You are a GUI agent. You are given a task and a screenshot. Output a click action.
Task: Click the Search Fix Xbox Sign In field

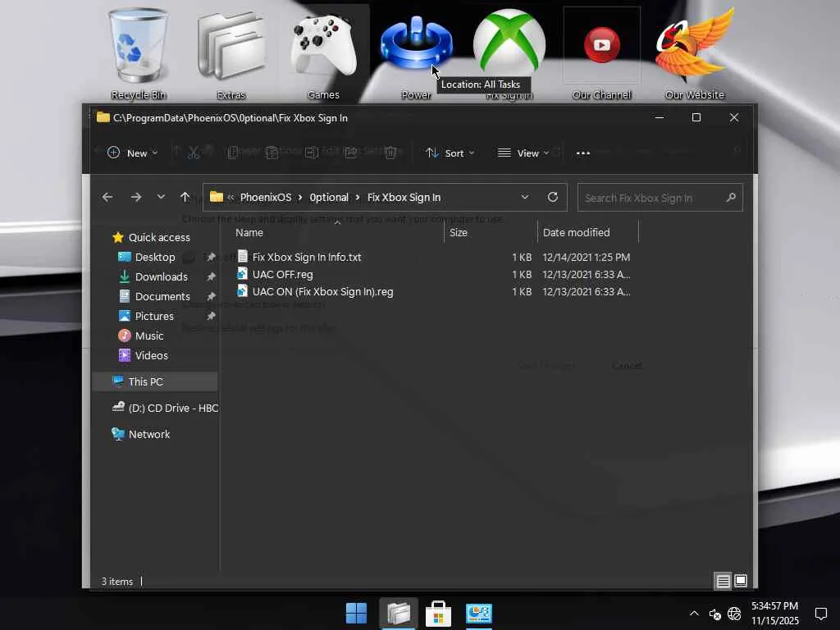coord(660,198)
